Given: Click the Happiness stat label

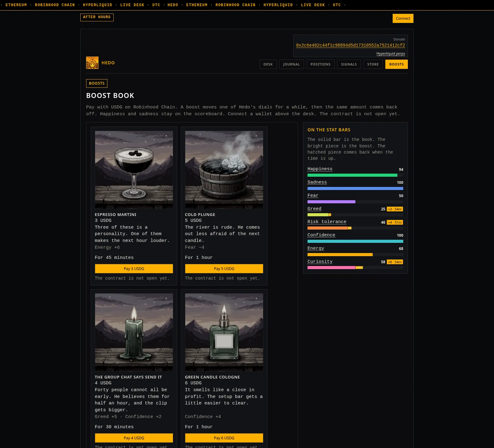Looking at the screenshot, I should tap(320, 169).
